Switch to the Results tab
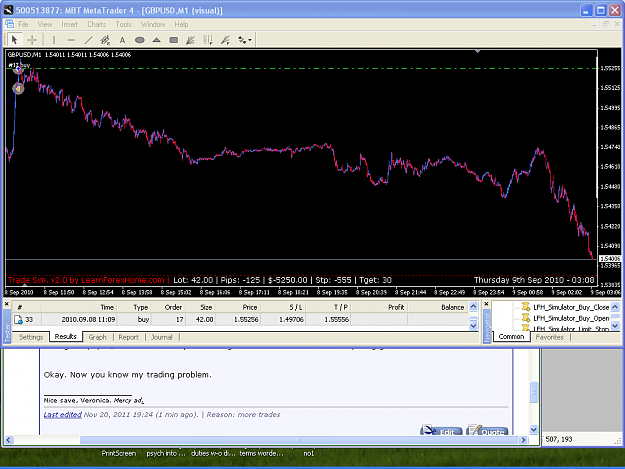This screenshot has width=625, height=469. coord(65,337)
